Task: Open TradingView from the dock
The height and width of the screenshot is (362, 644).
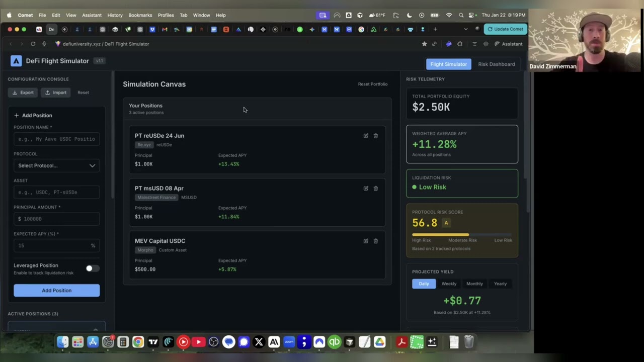Action: [x=153, y=342]
